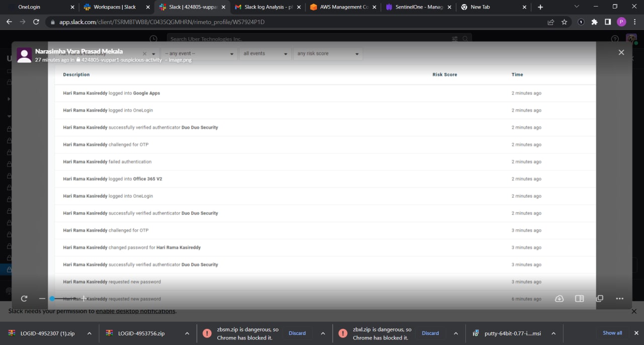Open the Chrome three-dot menu
The image size is (644, 345).
click(635, 22)
